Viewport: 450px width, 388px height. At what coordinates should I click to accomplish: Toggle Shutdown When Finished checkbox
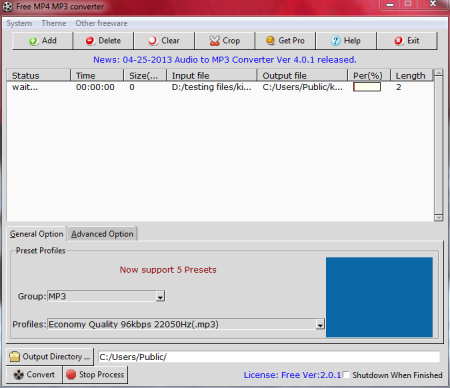[346, 375]
